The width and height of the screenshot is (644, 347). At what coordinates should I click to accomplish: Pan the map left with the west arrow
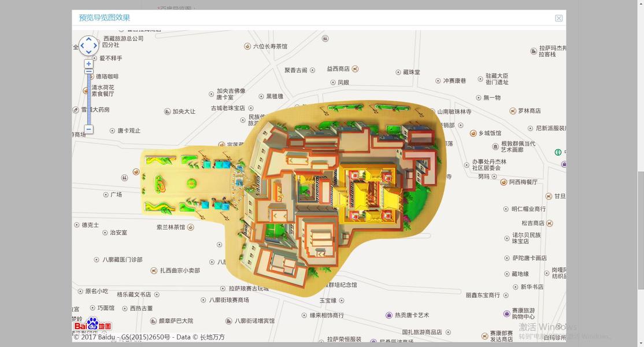82,46
